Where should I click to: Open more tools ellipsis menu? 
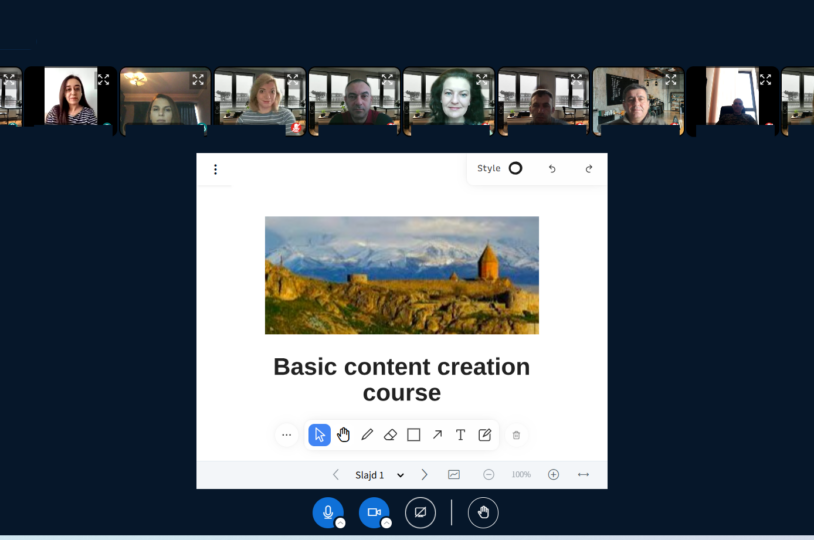pyautogui.click(x=287, y=435)
